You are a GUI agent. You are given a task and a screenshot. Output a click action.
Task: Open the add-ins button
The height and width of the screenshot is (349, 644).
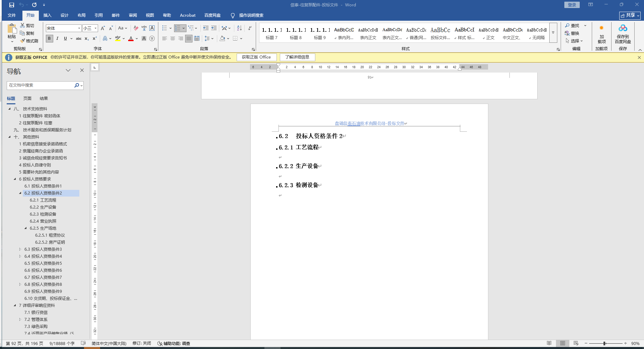click(x=601, y=34)
